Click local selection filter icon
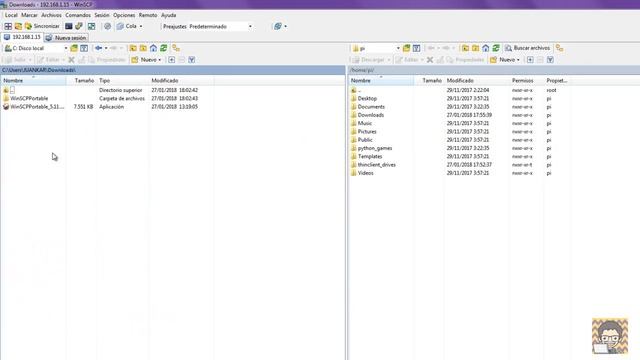Viewport: 640px width, 360px height. click(191, 60)
